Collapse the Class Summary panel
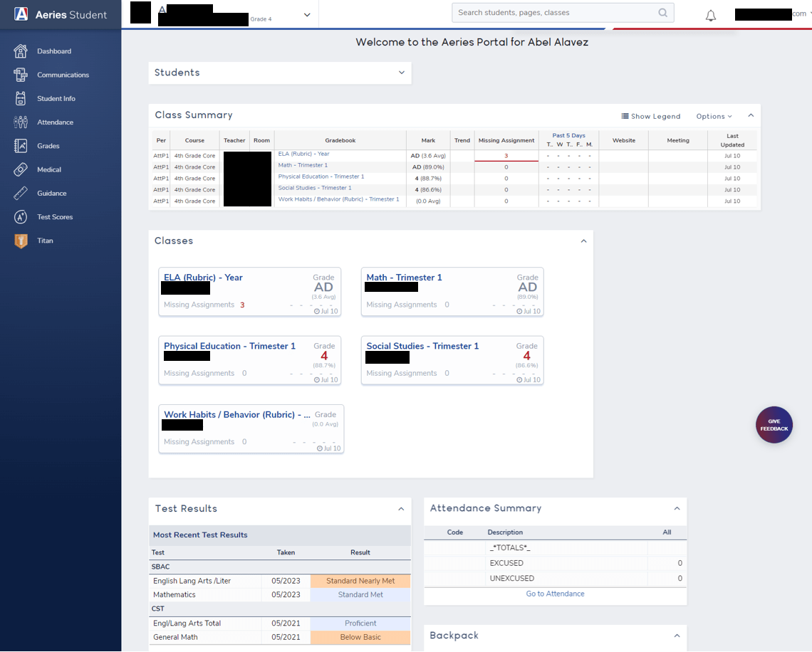Screen dimensions: 812x652 click(751, 114)
